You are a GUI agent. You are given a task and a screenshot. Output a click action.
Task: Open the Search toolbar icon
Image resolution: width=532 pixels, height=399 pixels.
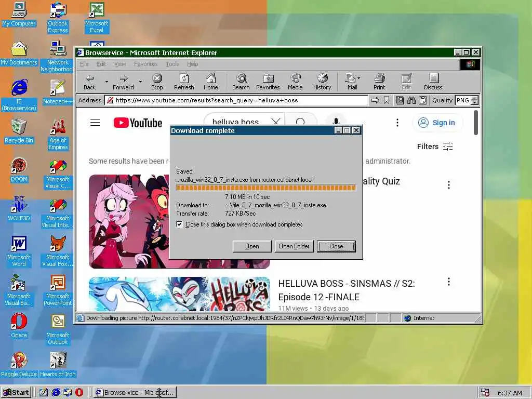point(241,82)
